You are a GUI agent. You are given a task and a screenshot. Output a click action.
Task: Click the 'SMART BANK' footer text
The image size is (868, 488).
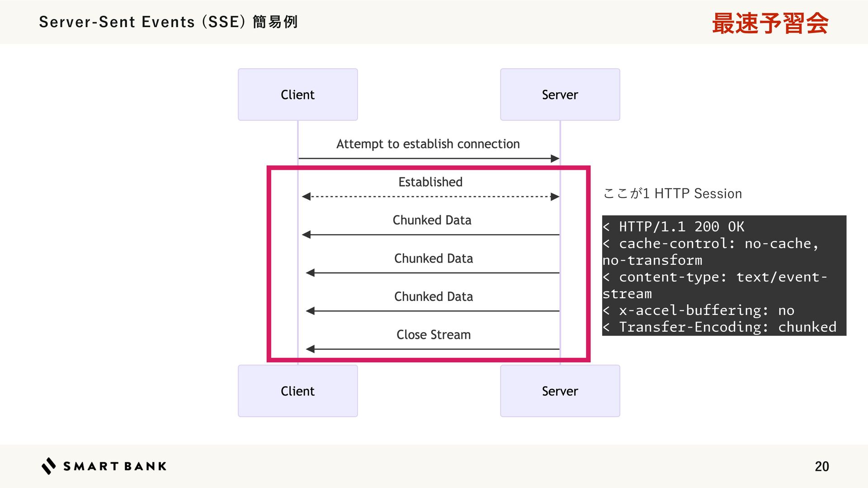(115, 466)
